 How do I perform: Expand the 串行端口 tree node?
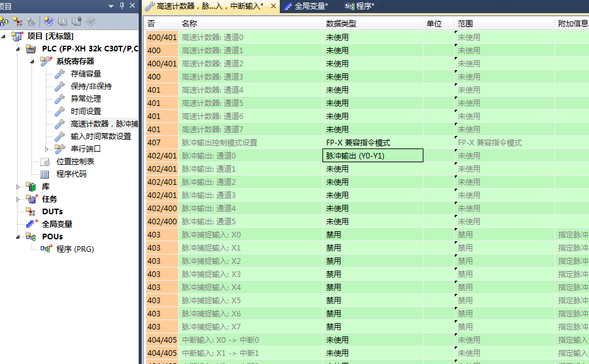[47, 149]
